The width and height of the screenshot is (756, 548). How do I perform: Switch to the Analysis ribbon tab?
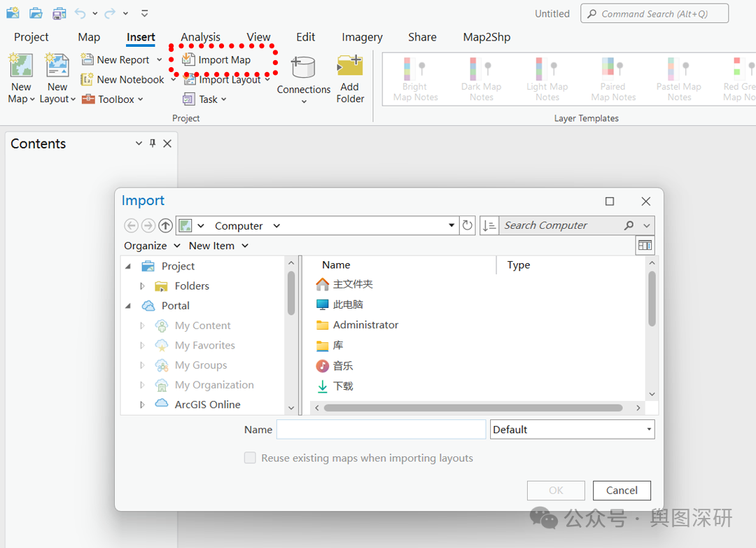pos(201,37)
